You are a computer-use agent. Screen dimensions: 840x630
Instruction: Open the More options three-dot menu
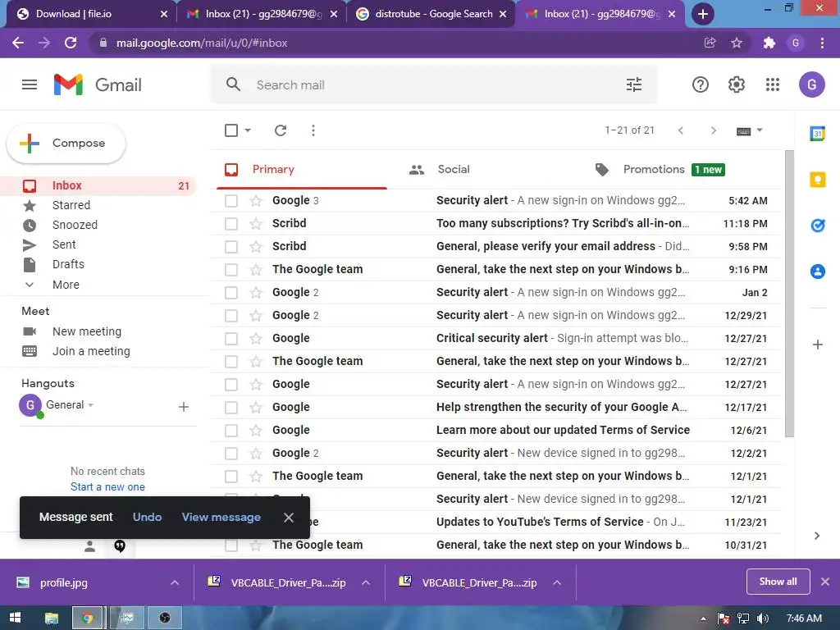click(x=313, y=130)
